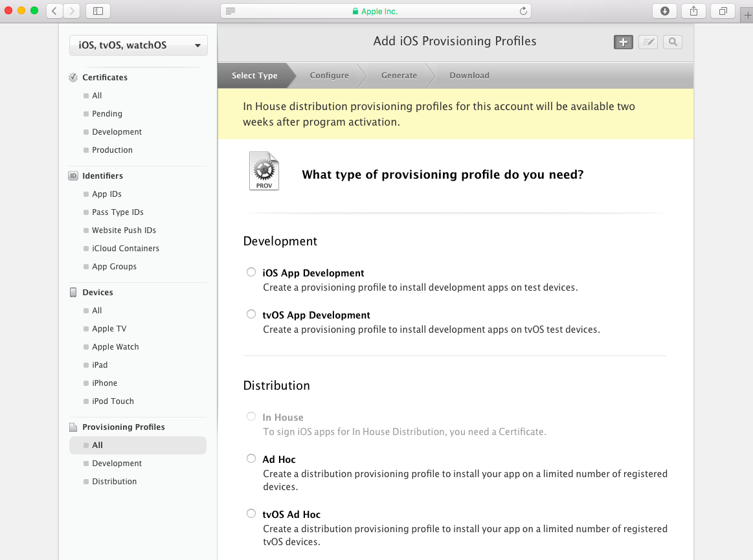Click the Configure step in the wizard
Image resolution: width=753 pixels, height=560 pixels.
tap(329, 76)
